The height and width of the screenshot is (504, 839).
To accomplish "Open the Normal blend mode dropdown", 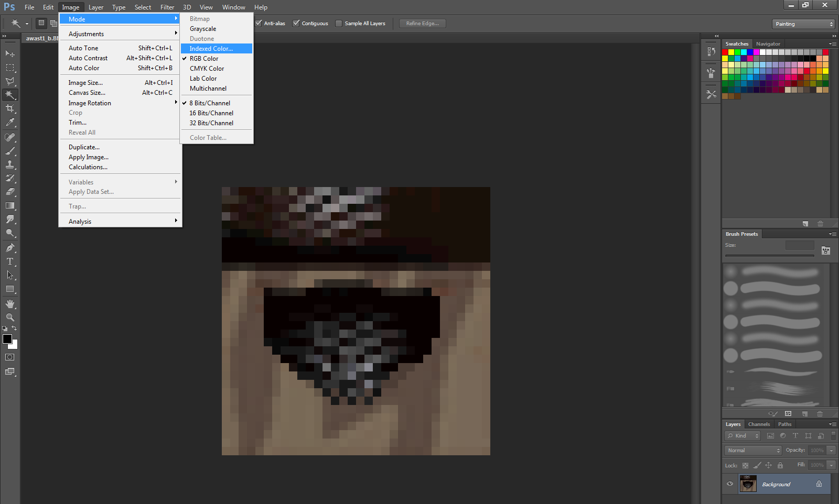I will tap(754, 451).
